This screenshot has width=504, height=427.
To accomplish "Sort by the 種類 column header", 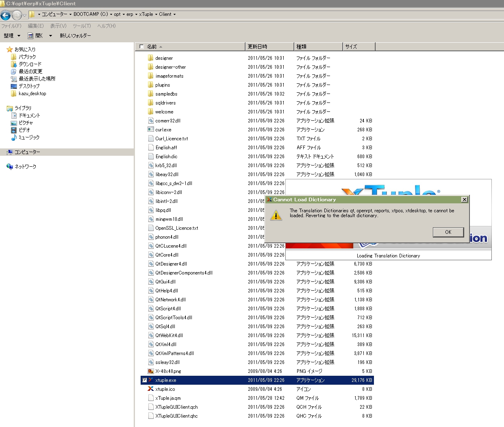I will tap(318, 46).
